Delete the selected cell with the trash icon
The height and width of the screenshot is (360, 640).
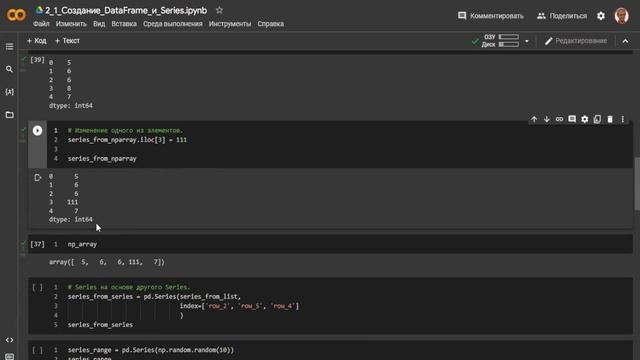(x=610, y=119)
